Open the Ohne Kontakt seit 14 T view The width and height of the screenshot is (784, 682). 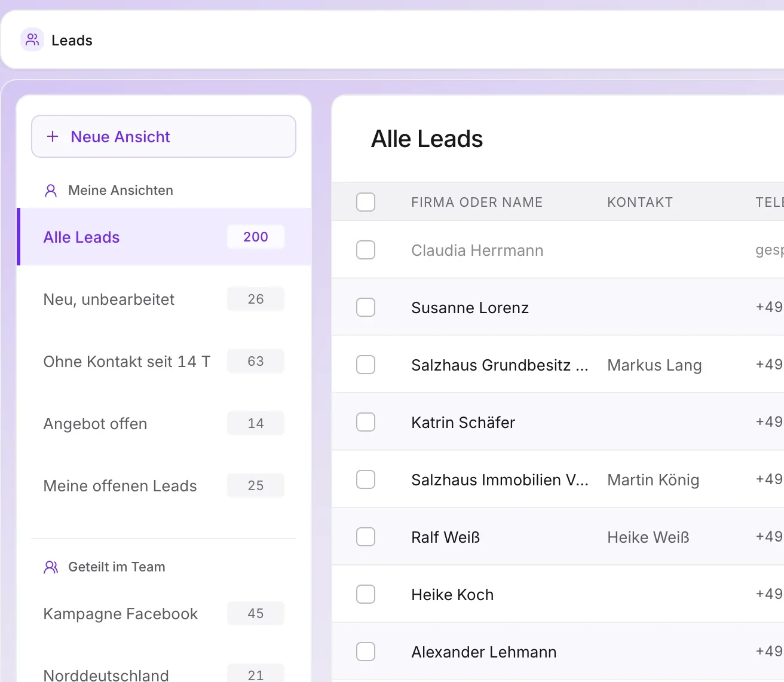[x=164, y=361]
